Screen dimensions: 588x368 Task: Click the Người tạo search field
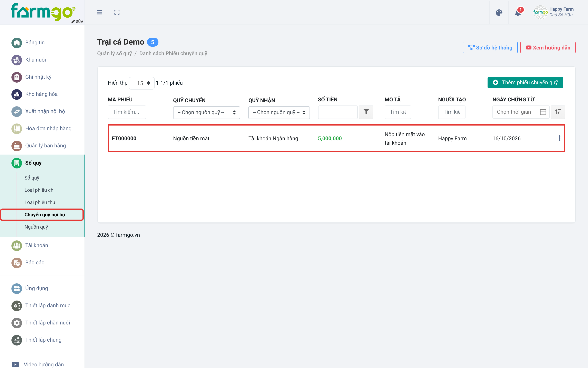pyautogui.click(x=452, y=112)
